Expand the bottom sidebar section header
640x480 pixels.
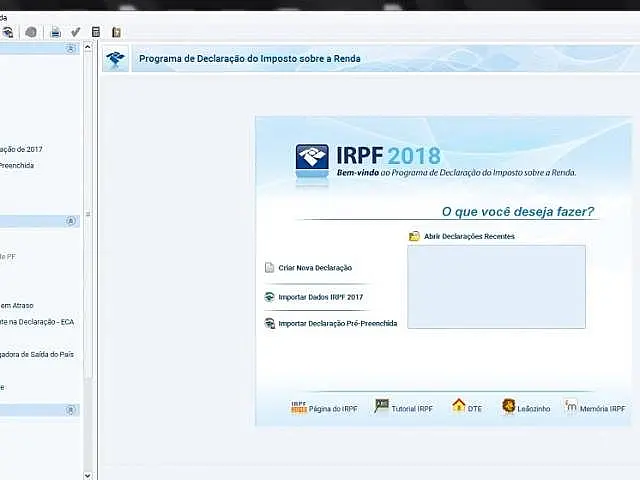(71, 410)
